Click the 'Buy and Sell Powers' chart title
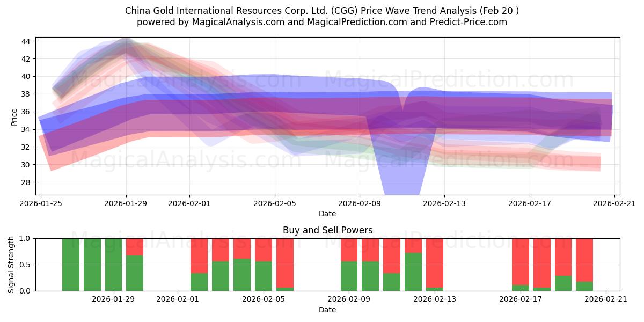Image resolution: width=644 pixels, height=322 pixels. click(x=327, y=230)
